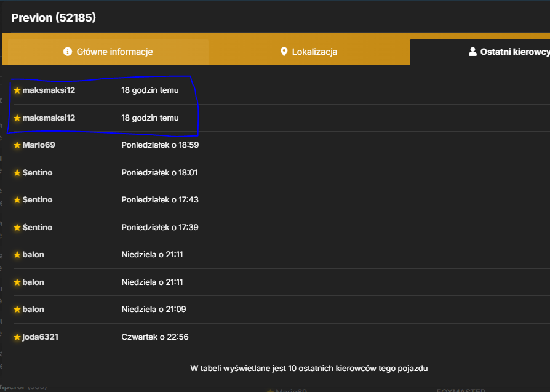Screen dimensions: 550x392
Task: Click $entino username at Poniedziałek 17:39
Action: point(37,228)
